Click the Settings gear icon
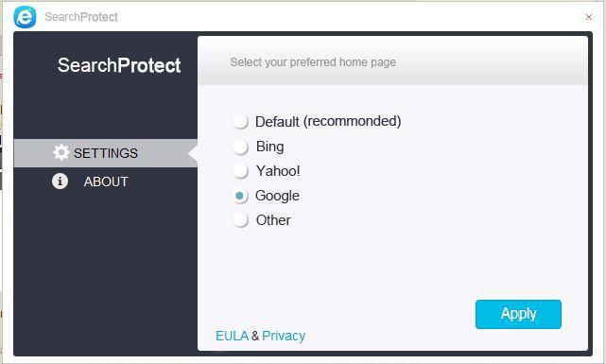 (x=61, y=152)
